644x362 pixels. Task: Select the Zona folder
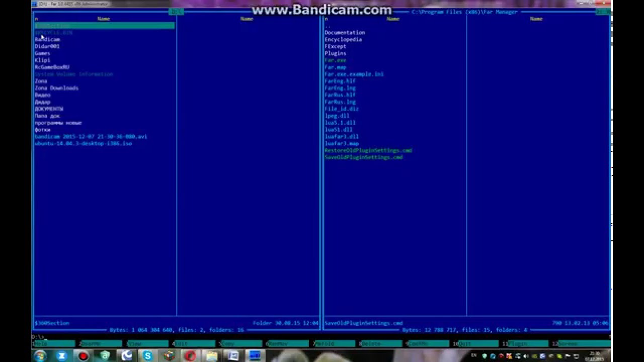point(41,81)
